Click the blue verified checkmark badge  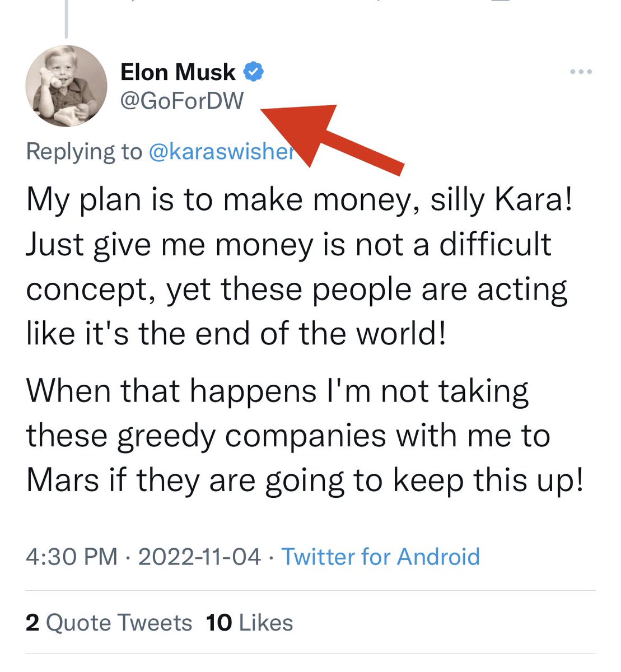coord(254,72)
